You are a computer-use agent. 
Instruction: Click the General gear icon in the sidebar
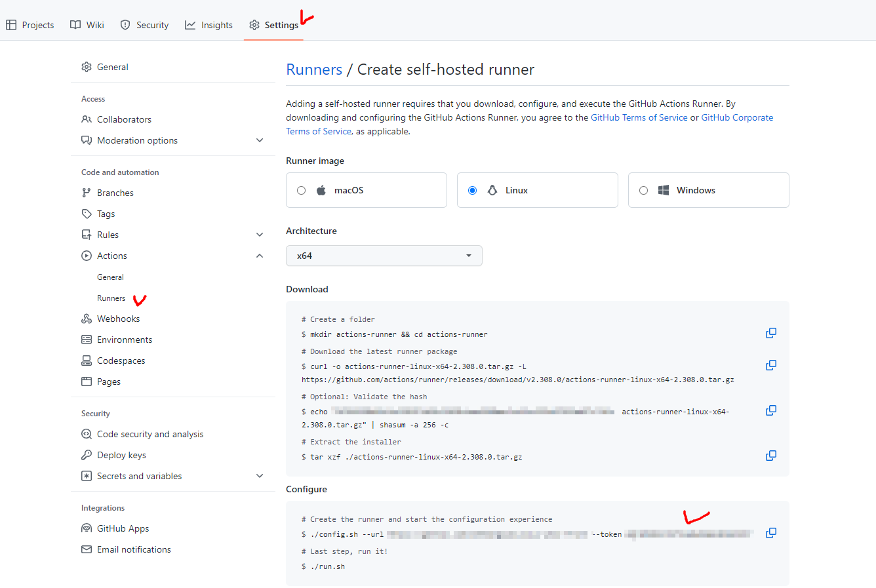pos(87,67)
